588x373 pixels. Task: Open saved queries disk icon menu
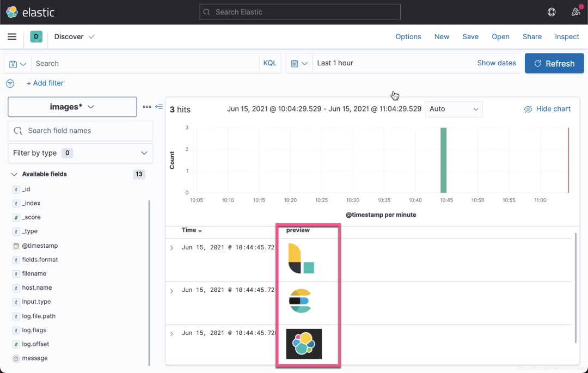tap(17, 64)
